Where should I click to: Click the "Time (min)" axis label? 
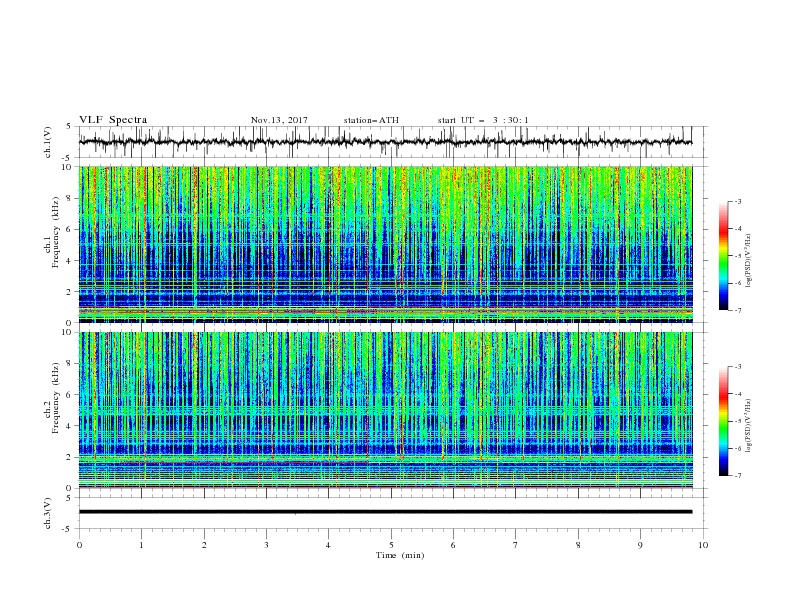(400, 555)
